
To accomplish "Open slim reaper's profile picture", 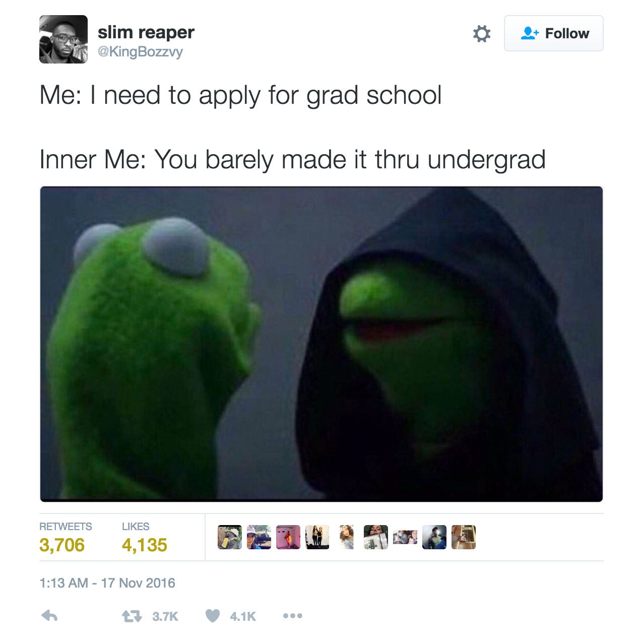I will tap(63, 39).
